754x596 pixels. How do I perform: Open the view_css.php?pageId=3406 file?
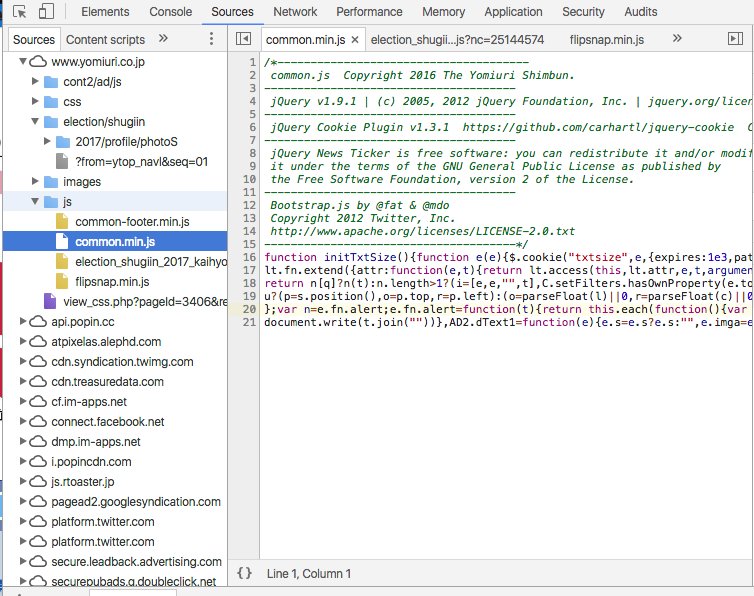coord(145,302)
